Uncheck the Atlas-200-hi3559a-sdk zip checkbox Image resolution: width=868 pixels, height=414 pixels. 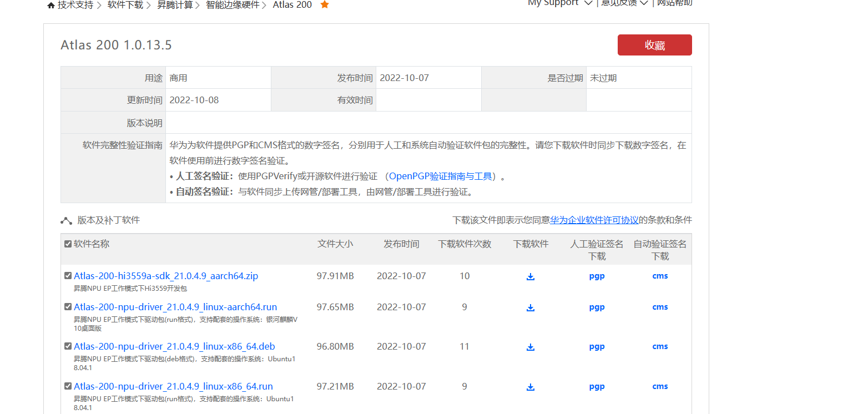[x=68, y=275]
